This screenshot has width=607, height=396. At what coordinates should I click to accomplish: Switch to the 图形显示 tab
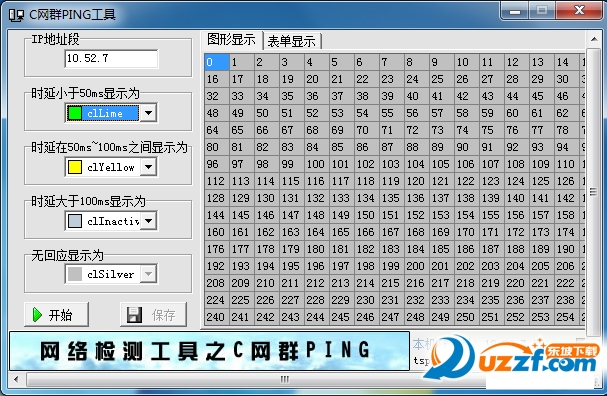point(231,39)
